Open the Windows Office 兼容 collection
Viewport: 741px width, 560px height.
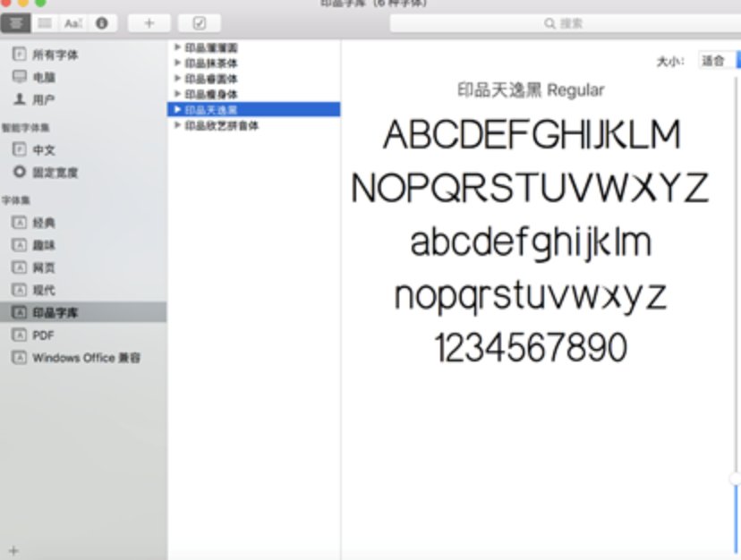pyautogui.click(x=86, y=358)
